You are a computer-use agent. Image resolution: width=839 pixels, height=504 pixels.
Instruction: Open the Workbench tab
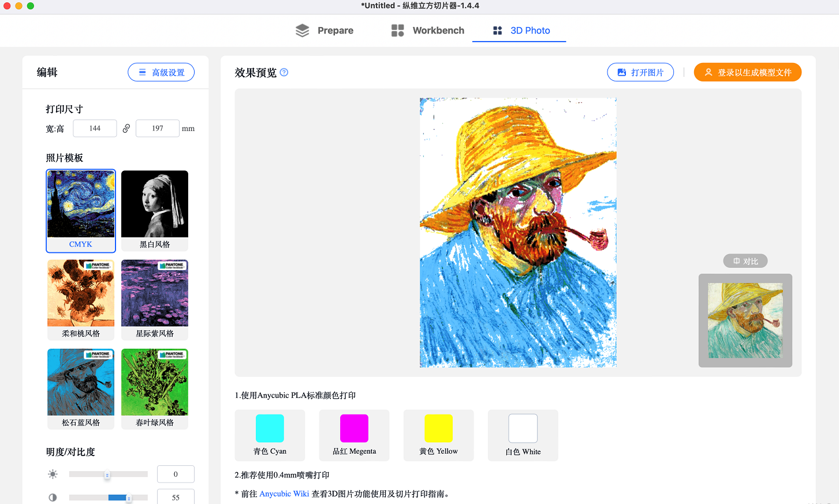click(427, 30)
